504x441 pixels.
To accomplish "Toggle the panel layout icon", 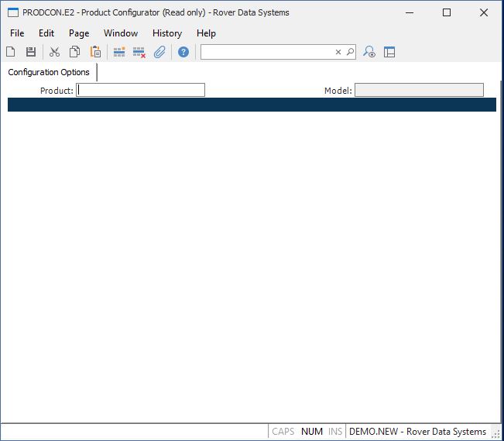I will click(389, 52).
